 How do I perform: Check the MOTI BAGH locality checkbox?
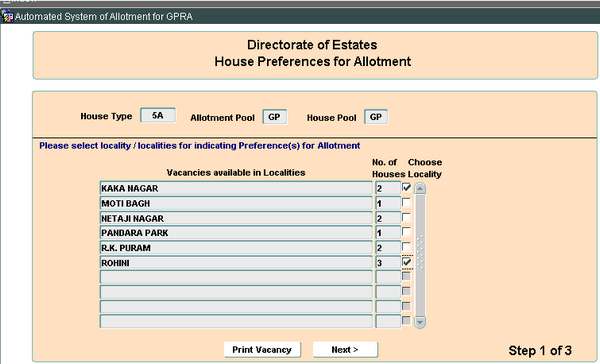[x=406, y=202]
